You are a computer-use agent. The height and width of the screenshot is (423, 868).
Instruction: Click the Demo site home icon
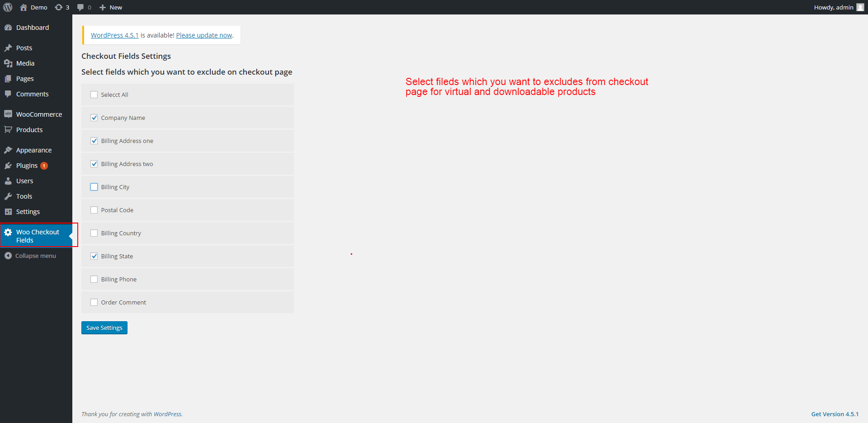click(x=24, y=7)
